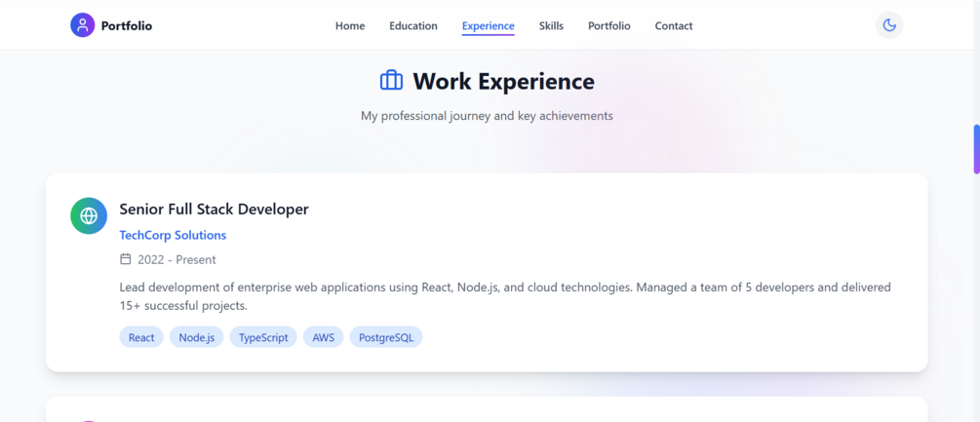Click the calendar icon next to 2022 - Present
Viewport: 980px width, 422px height.
pyautogui.click(x=126, y=259)
